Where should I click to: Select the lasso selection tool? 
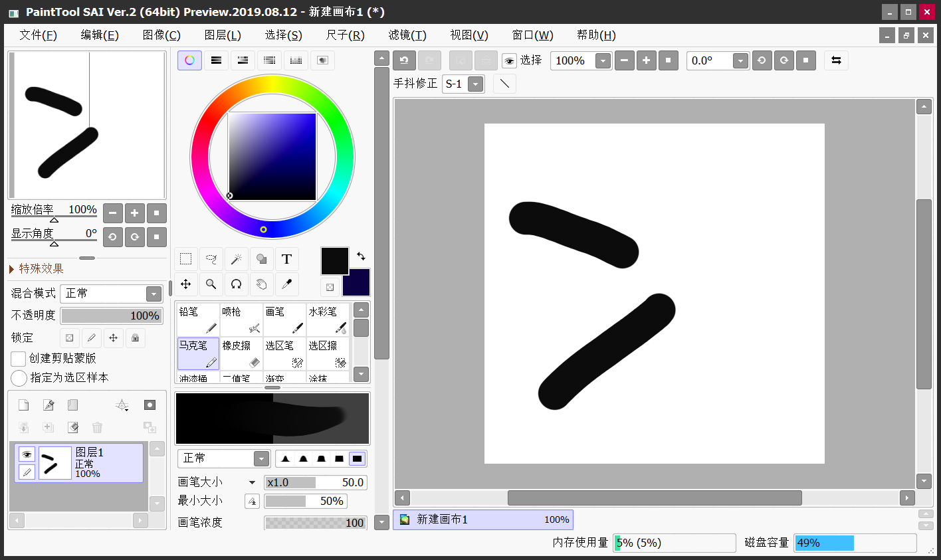[211, 259]
